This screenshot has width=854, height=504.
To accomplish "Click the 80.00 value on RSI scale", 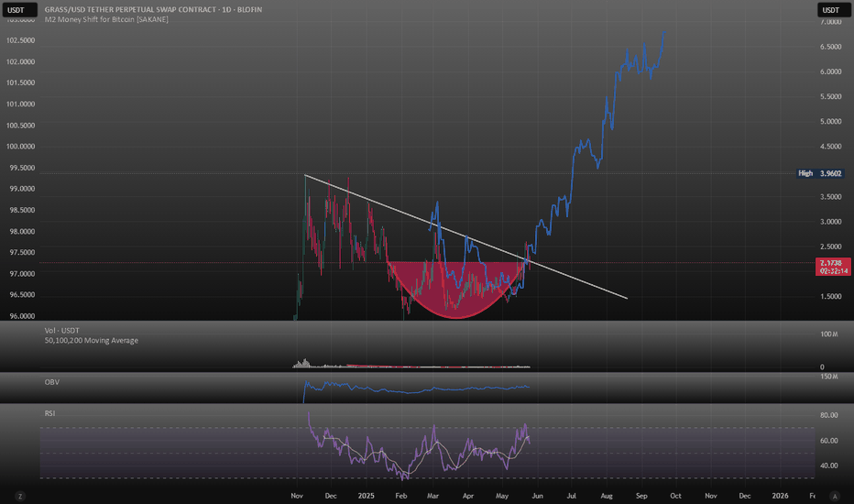I will click(x=829, y=415).
